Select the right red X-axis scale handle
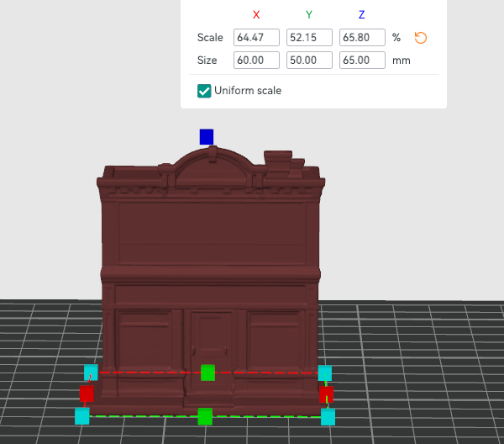This screenshot has width=504, height=444. click(x=326, y=394)
